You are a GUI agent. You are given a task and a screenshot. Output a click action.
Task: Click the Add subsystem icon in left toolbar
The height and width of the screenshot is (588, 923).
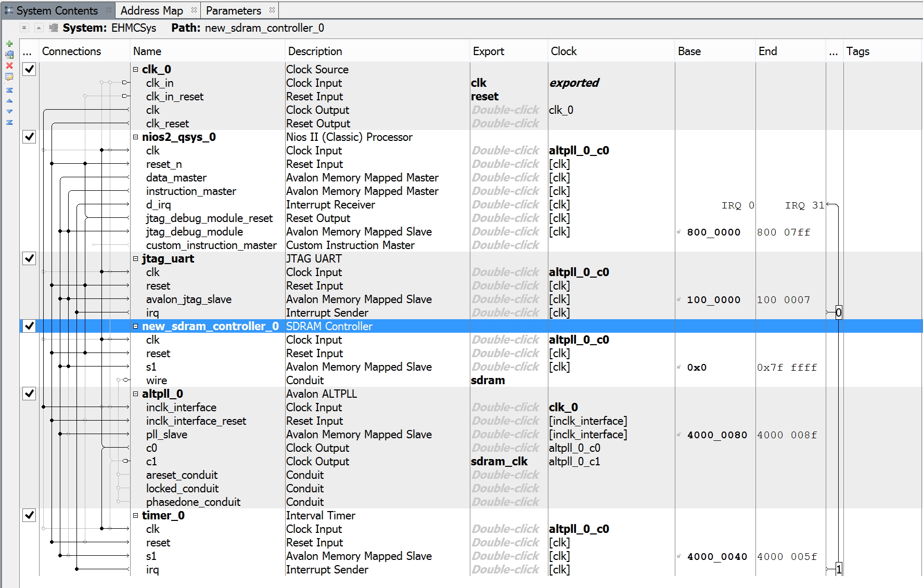coord(9,55)
